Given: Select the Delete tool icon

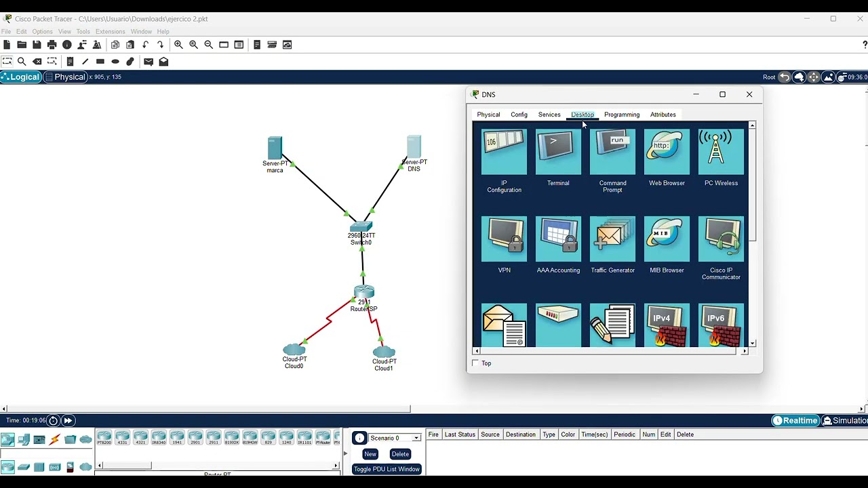Looking at the screenshot, I should pos(37,62).
